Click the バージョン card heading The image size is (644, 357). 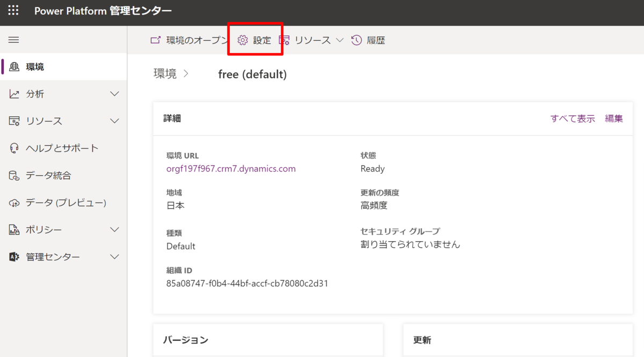point(186,340)
